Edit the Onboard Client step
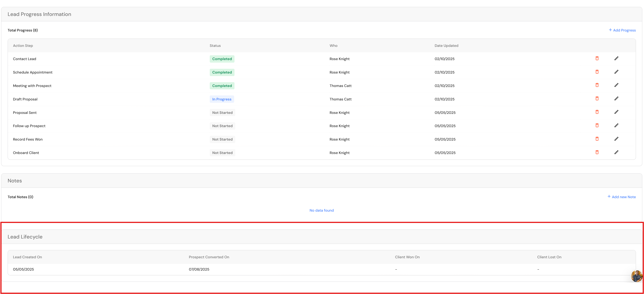Screen dimensions: 644x294 click(x=616, y=152)
